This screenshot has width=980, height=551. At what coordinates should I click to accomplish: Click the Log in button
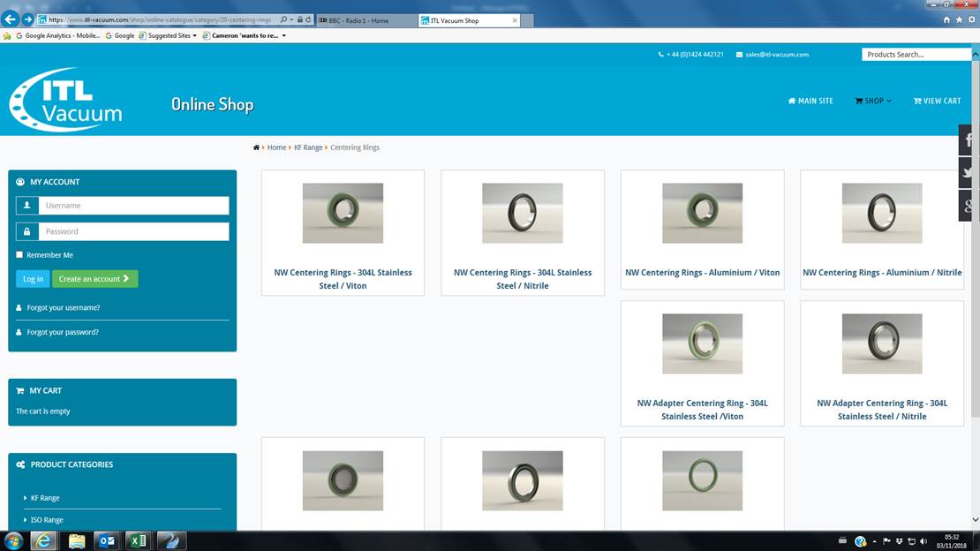tap(33, 279)
